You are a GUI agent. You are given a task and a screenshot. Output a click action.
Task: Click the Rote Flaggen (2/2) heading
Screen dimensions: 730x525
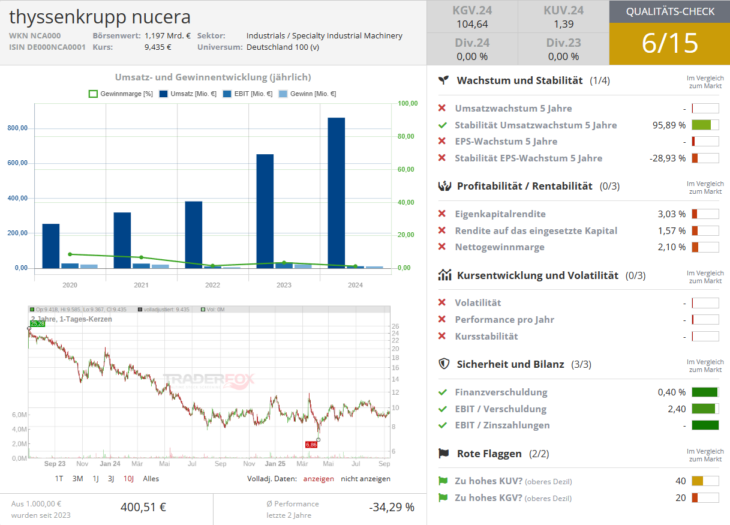tap(503, 453)
